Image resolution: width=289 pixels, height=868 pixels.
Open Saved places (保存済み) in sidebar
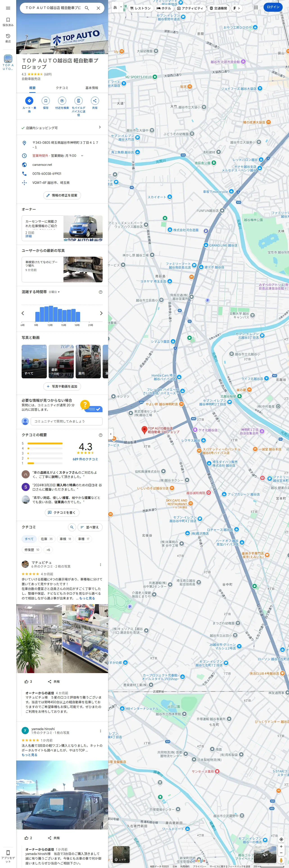coord(8,22)
